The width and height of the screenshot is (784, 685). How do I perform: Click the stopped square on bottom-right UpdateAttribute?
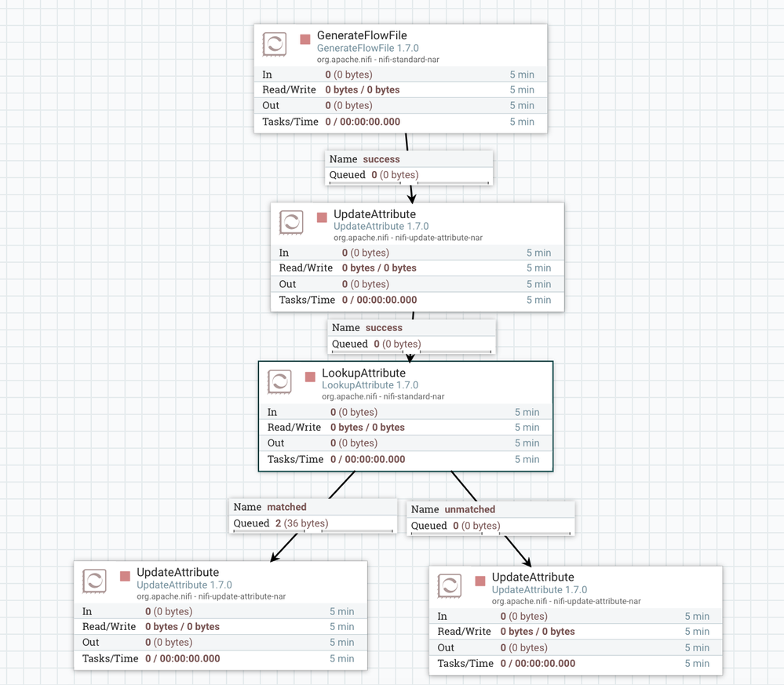point(480,581)
